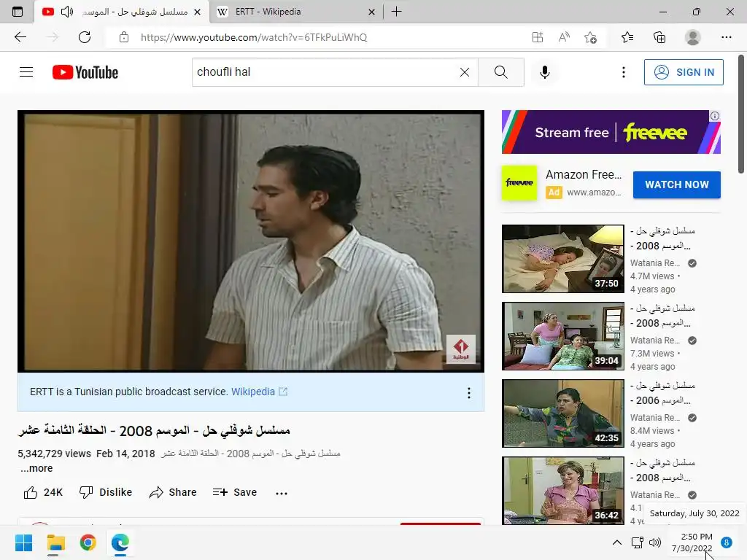Open browser Collections
The height and width of the screenshot is (560, 747).
(659, 37)
